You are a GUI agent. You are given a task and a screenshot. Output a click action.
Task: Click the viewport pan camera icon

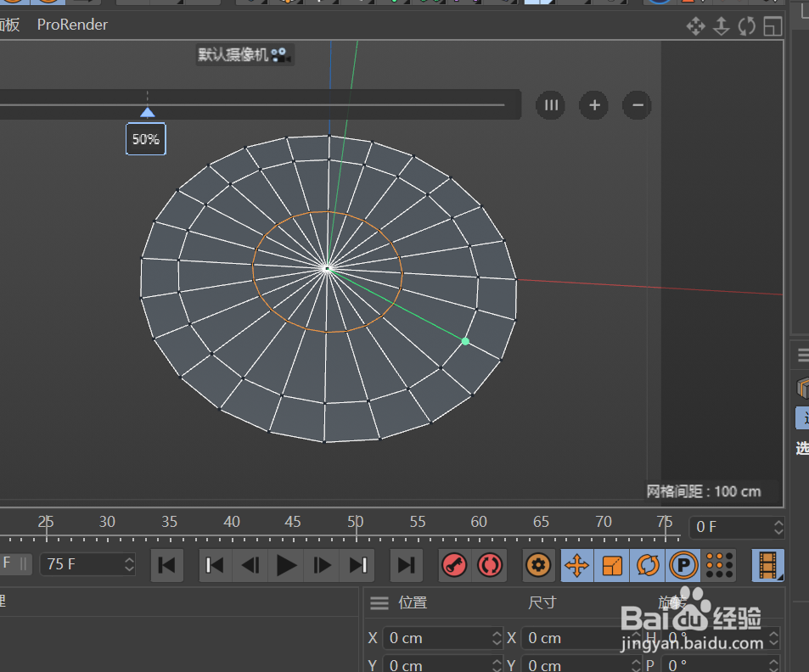[x=695, y=25]
